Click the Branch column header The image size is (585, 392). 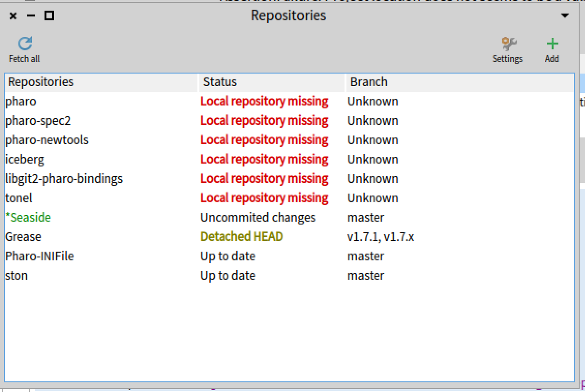click(x=369, y=82)
